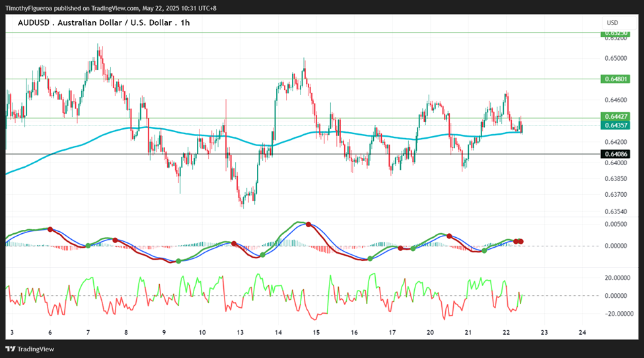Click the TradingView logo at the bottom
This screenshot has width=644, height=358.
pyautogui.click(x=30, y=349)
